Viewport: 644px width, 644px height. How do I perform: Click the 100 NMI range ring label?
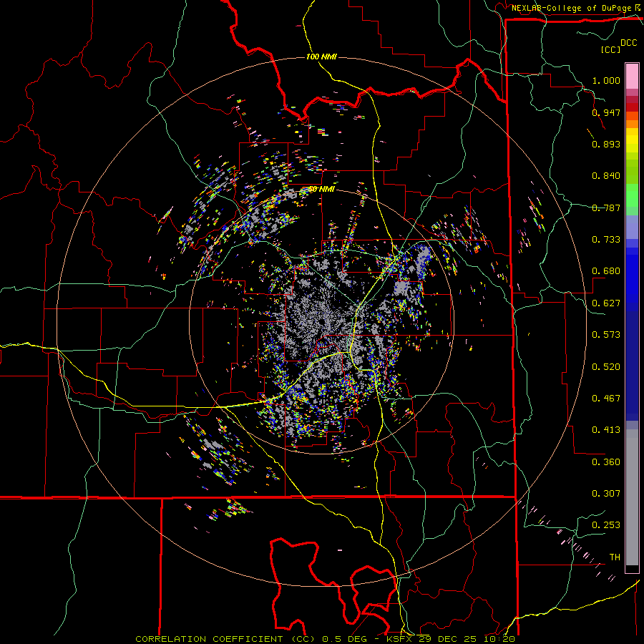[x=321, y=57]
